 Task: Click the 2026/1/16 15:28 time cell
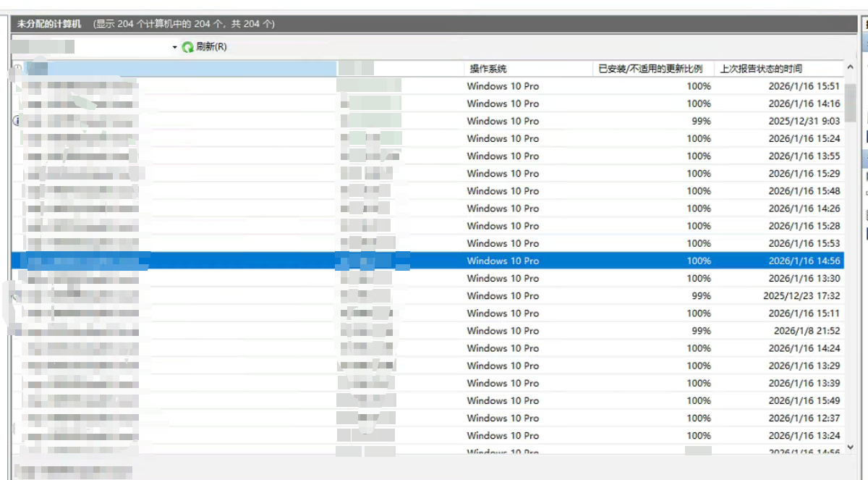tap(804, 226)
